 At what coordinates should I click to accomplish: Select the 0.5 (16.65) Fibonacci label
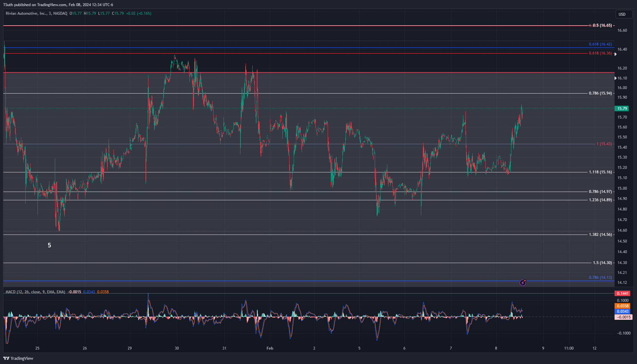pyautogui.click(x=602, y=25)
